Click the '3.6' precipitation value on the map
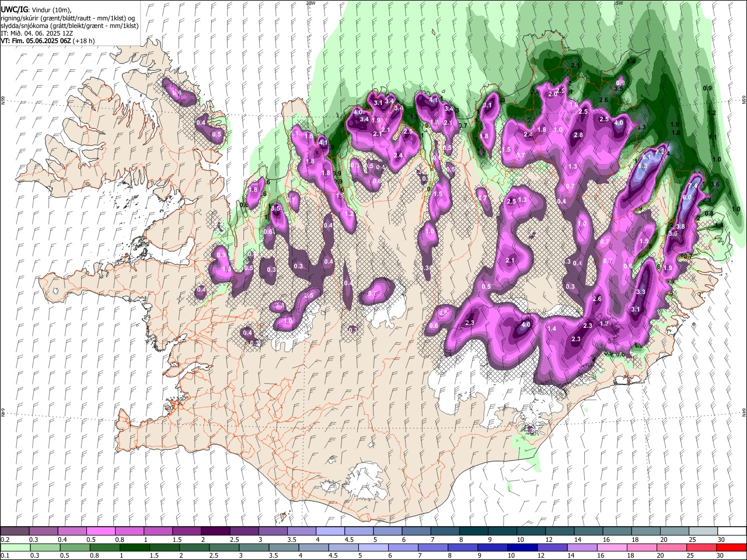The image size is (747, 560). (x=716, y=184)
